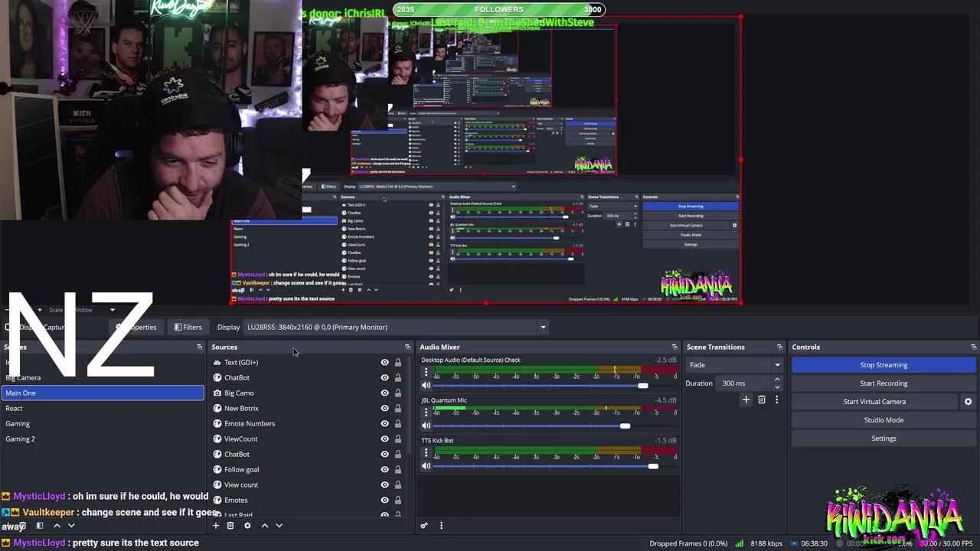
Task: Hide the Follow goal source
Action: 384,470
